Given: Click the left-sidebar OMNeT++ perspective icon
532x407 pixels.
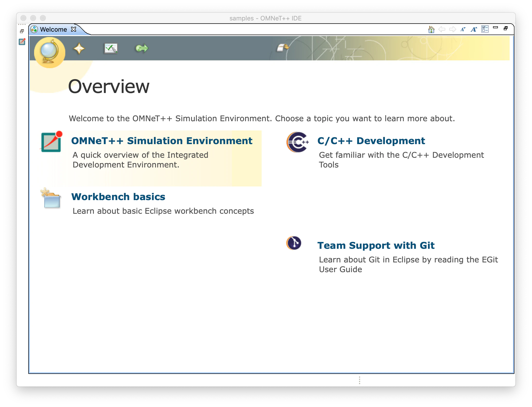Looking at the screenshot, I should pyautogui.click(x=22, y=42).
